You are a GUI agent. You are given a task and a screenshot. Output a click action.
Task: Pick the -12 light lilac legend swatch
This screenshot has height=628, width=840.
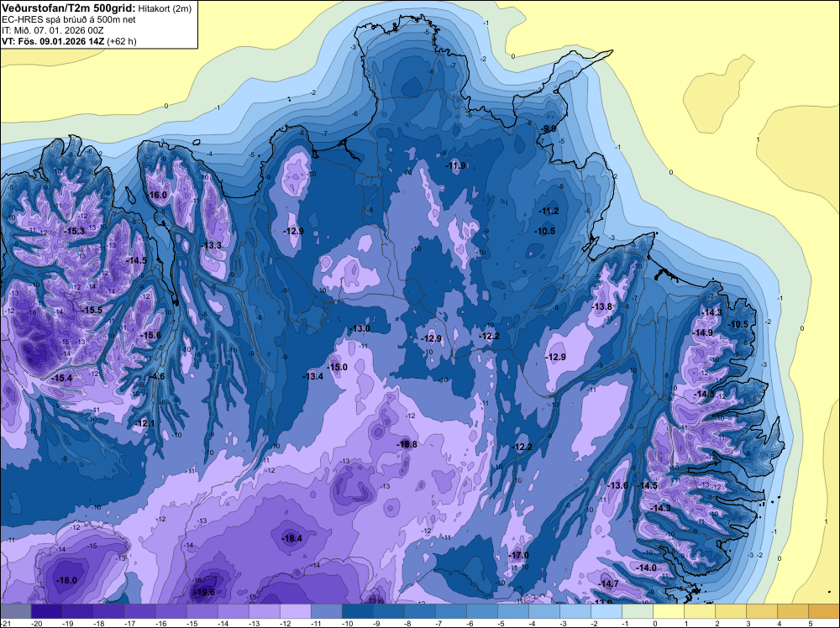(295, 611)
